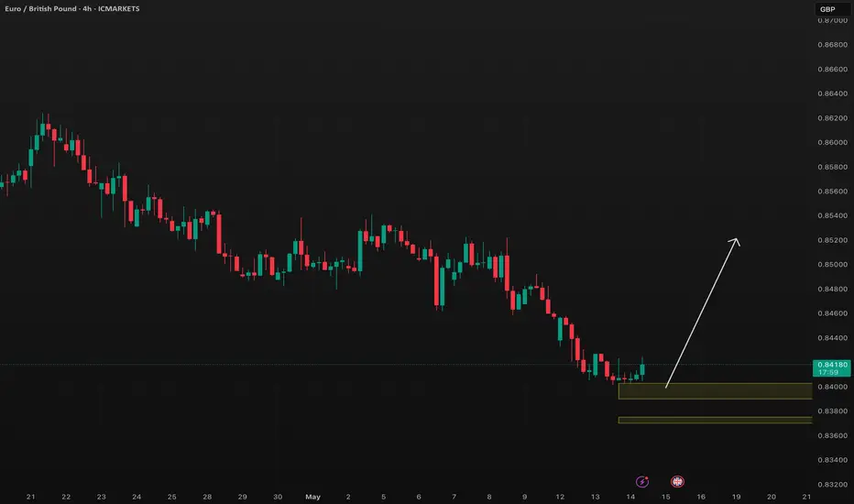Click date 23 on the time axis
This screenshot has width=854, height=504.
click(x=102, y=497)
